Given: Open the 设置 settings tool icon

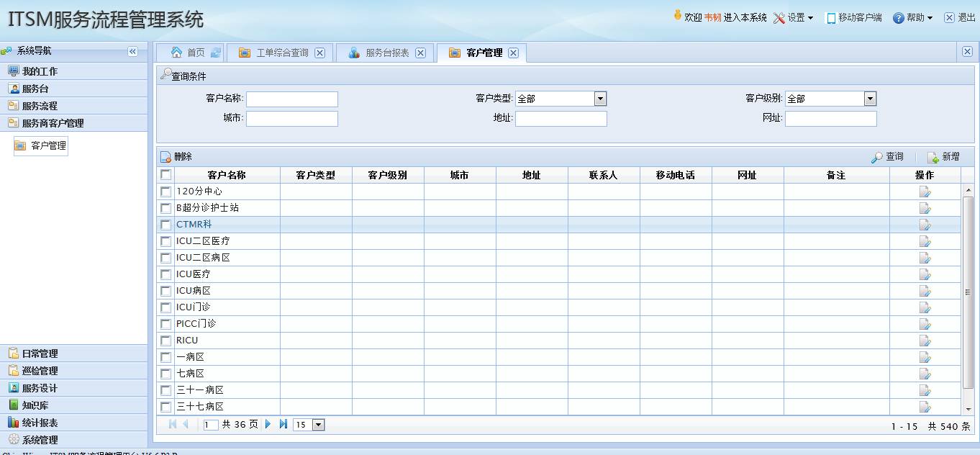Looking at the screenshot, I should [779, 18].
